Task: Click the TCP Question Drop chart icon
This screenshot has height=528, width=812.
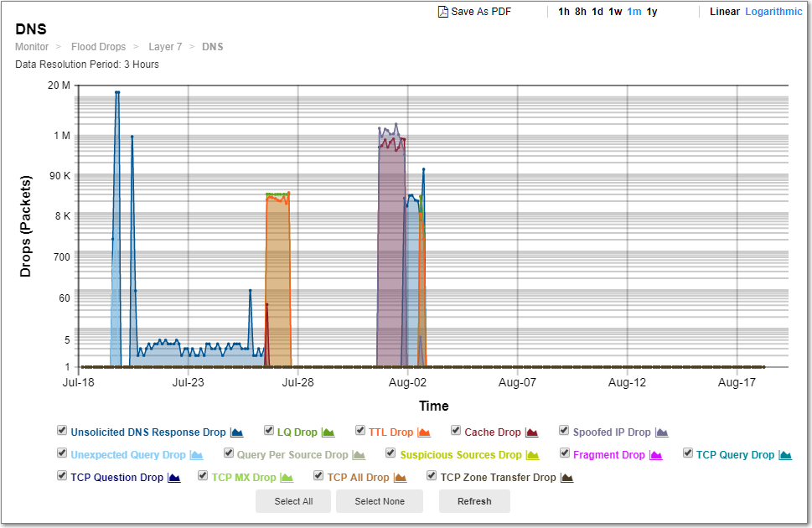Action: tap(176, 477)
